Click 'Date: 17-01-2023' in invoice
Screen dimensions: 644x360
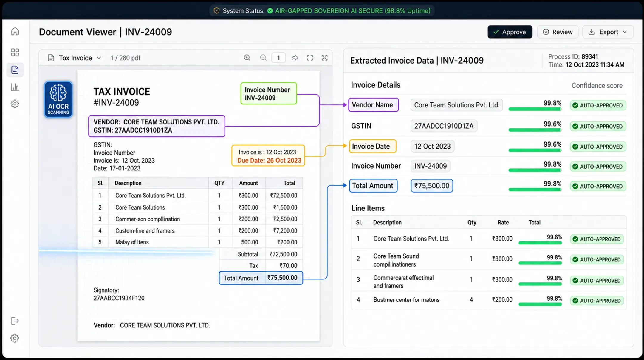click(117, 168)
